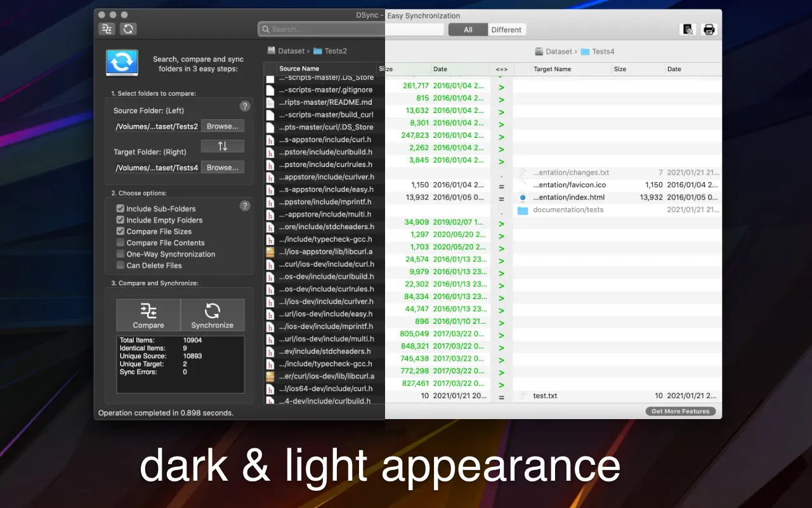The height and width of the screenshot is (508, 812).
Task: Browse for the Source Folder
Action: [x=223, y=126]
